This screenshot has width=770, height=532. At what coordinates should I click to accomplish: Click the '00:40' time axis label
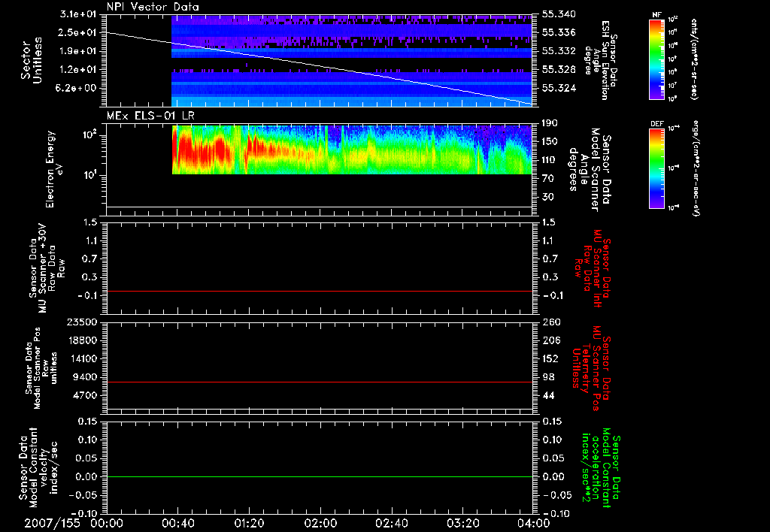click(177, 524)
